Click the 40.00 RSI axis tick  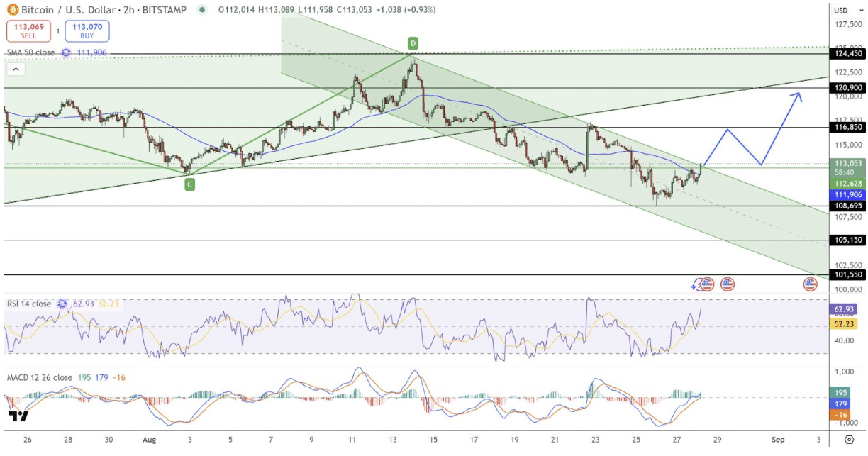pos(843,340)
